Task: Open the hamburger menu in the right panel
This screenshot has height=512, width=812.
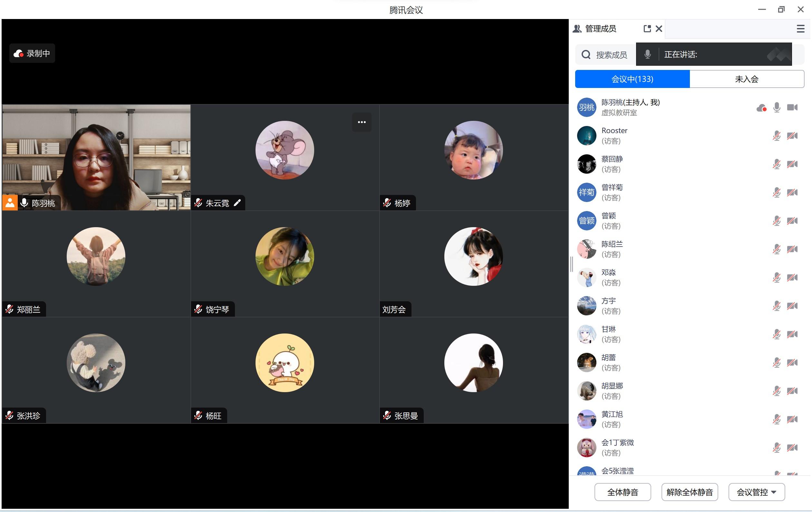Action: click(800, 29)
